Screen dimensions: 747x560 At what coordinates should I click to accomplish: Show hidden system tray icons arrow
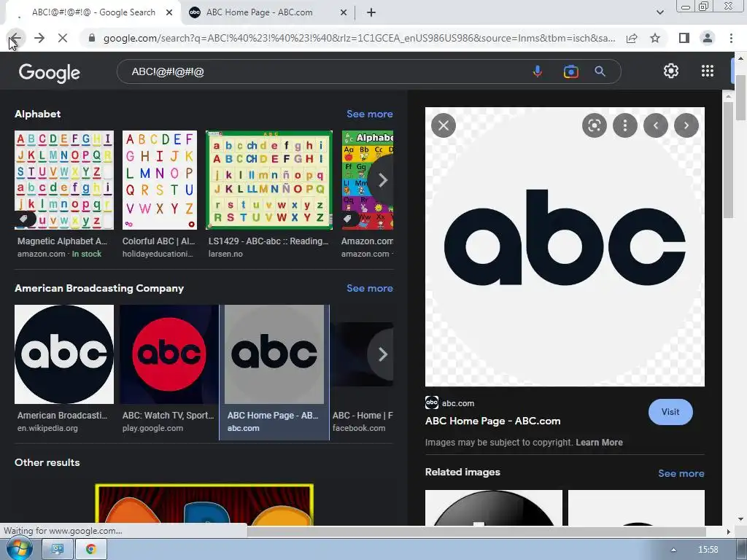click(x=673, y=550)
